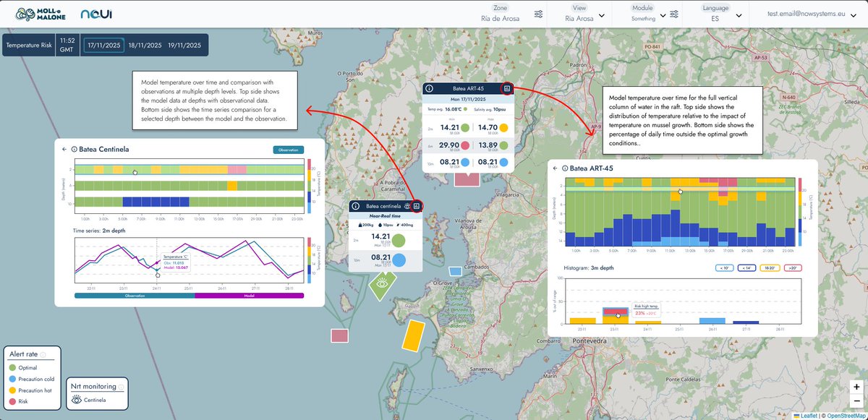Click Near-Real time label in centinela popup
Image resolution: width=868 pixels, height=420 pixels.
click(x=385, y=215)
